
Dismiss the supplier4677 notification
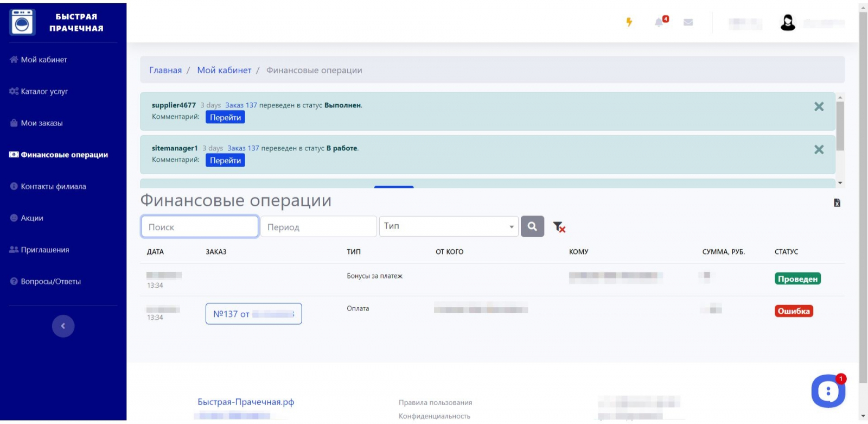coord(819,107)
